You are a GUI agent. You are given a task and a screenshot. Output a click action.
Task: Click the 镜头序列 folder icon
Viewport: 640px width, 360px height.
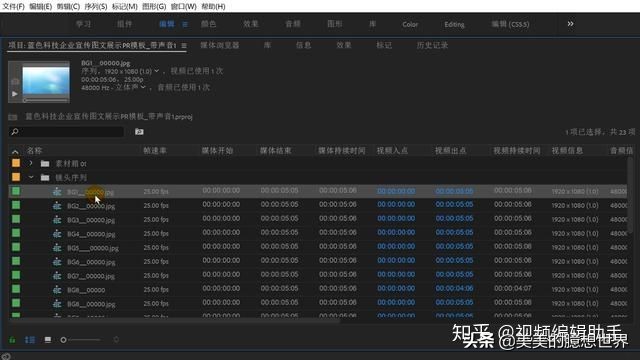45,178
